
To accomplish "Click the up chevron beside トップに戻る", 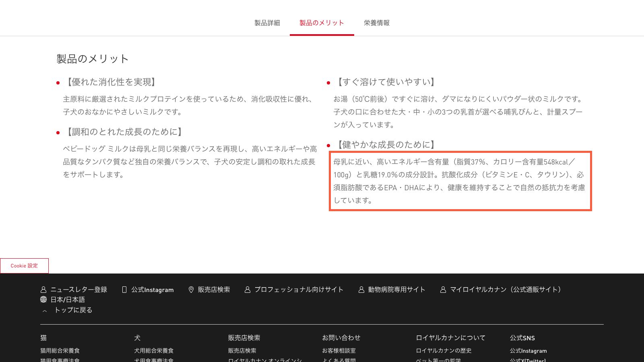I will 45,311.
